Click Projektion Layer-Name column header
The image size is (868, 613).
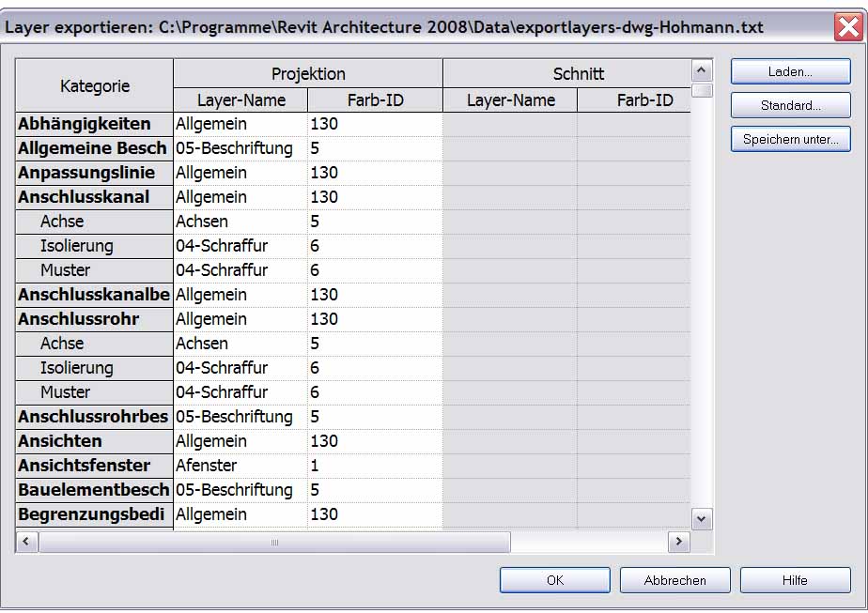240,100
